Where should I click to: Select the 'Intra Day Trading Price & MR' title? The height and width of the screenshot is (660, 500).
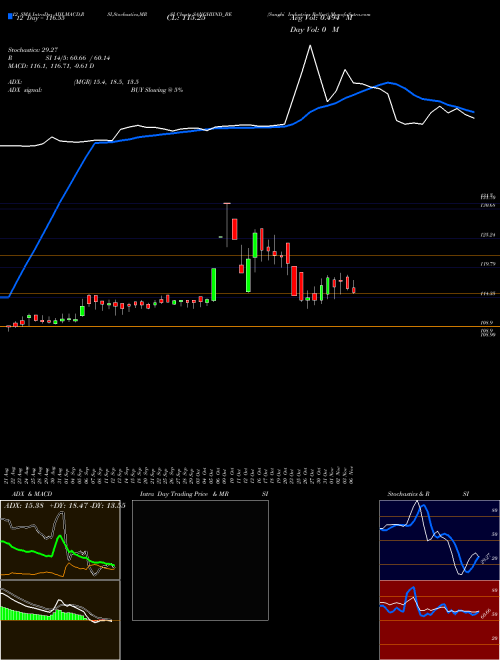click(x=184, y=494)
